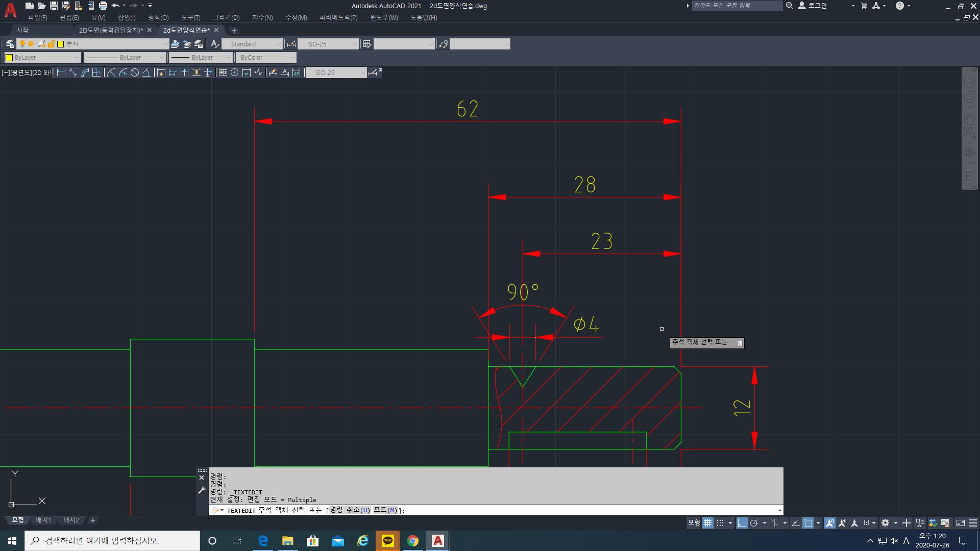Click the Plot (print) icon
980x551 pixels.
coord(103,6)
